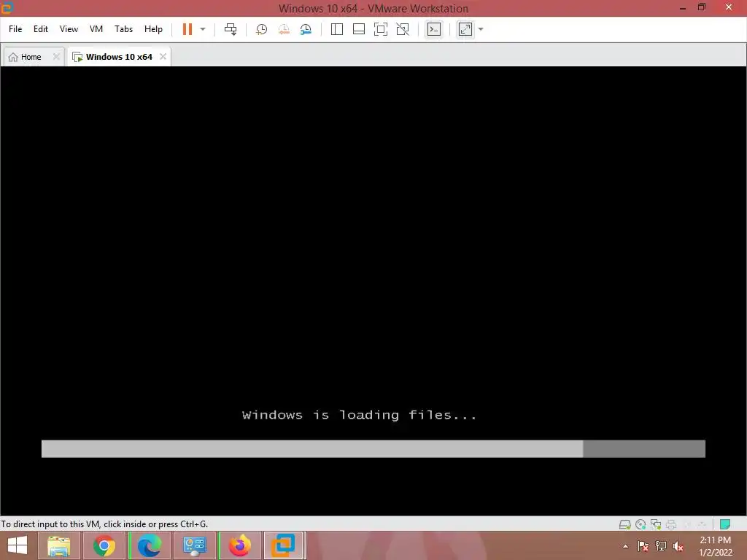Show hidden system tray icons
The image size is (747, 560).
tap(625, 546)
